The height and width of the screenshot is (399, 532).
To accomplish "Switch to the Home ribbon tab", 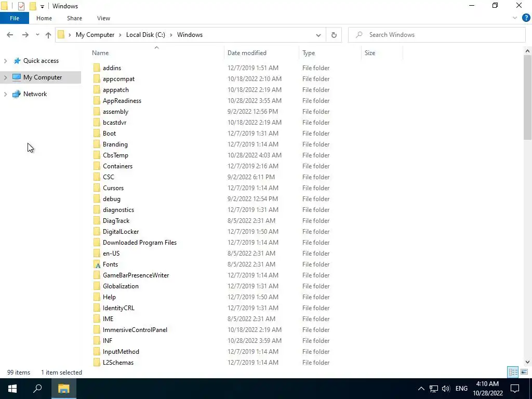I will (x=44, y=18).
